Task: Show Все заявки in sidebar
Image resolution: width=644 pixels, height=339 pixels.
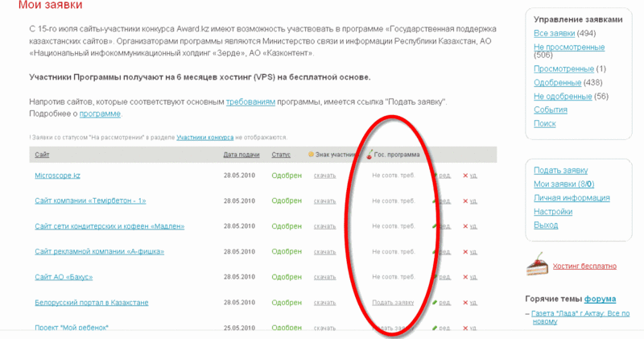Action: (x=554, y=33)
